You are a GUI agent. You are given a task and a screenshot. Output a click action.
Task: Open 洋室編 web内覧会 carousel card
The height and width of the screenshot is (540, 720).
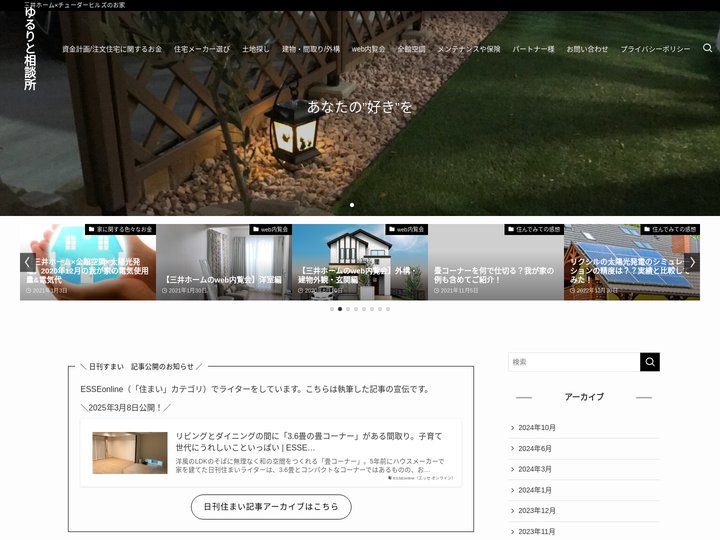click(x=224, y=262)
